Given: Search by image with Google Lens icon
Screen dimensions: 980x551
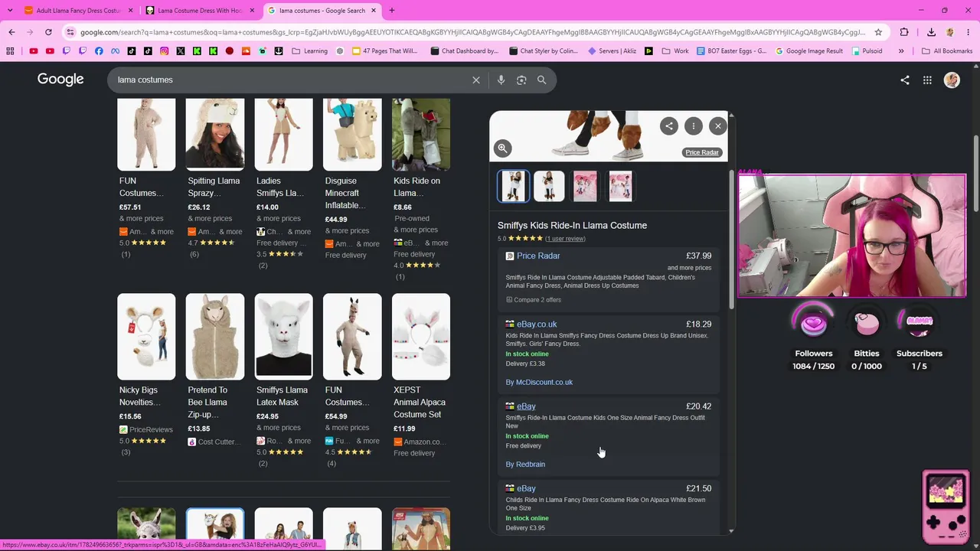Looking at the screenshot, I should [x=521, y=80].
